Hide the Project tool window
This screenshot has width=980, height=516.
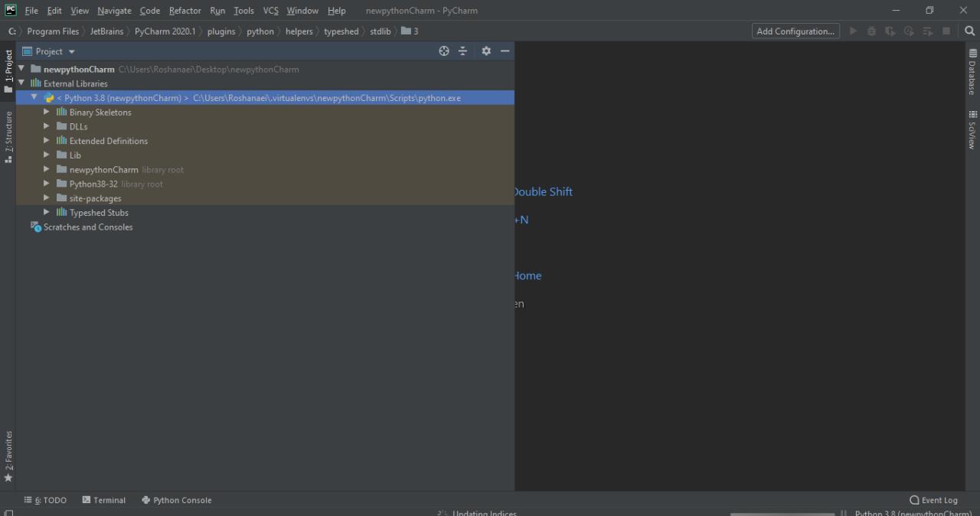click(x=505, y=51)
